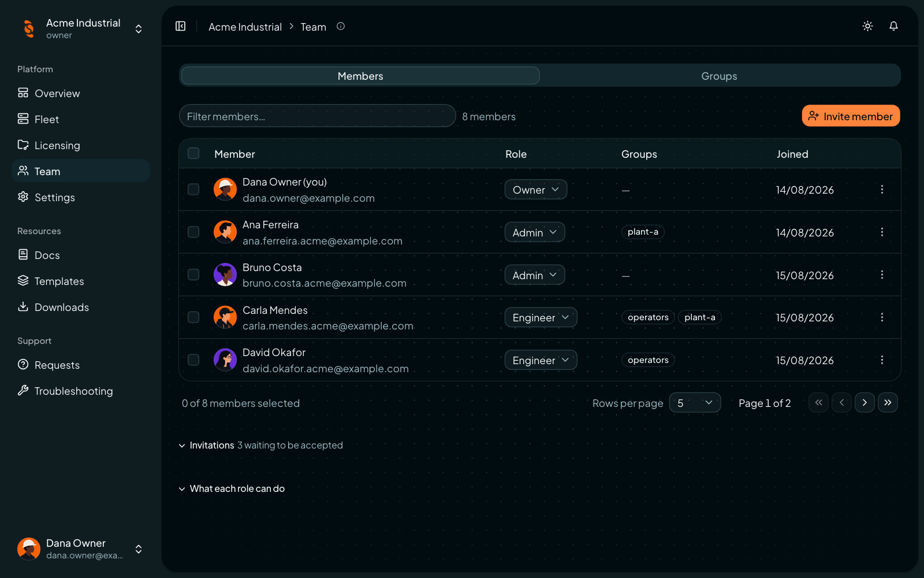Open row actions menu for Carla Mendes

(x=882, y=317)
